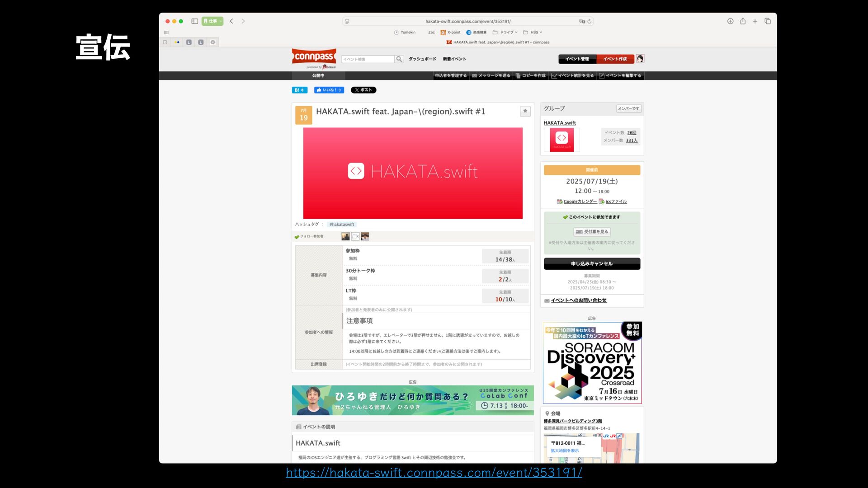This screenshot has height=488, width=868.
Task: Click the connpass logo
Action: (314, 57)
